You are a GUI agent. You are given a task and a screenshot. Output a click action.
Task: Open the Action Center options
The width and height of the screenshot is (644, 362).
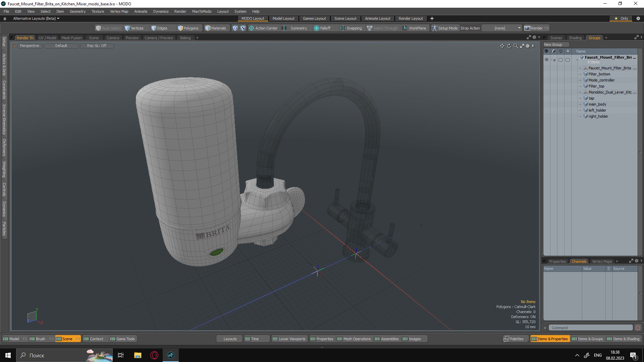(x=263, y=28)
